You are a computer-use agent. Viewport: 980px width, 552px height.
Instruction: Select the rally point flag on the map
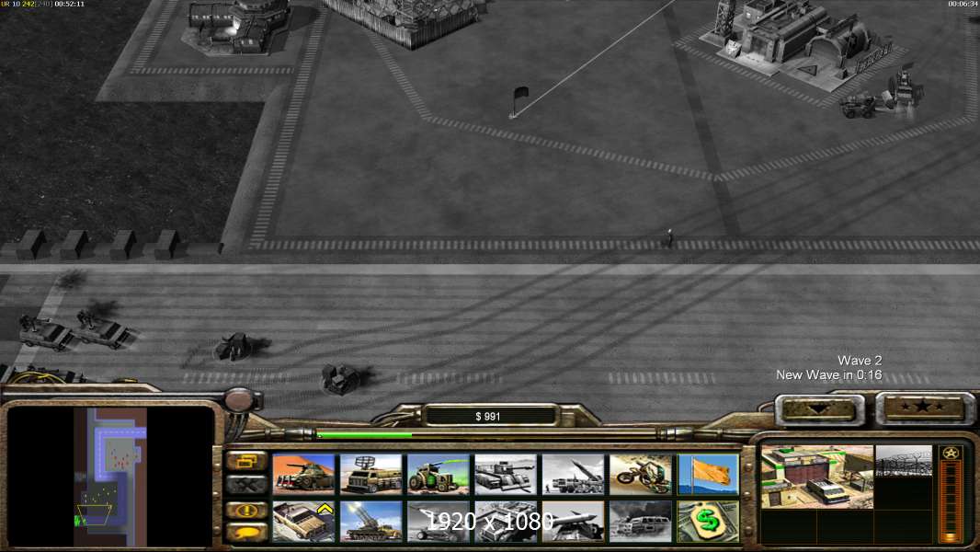tap(519, 102)
